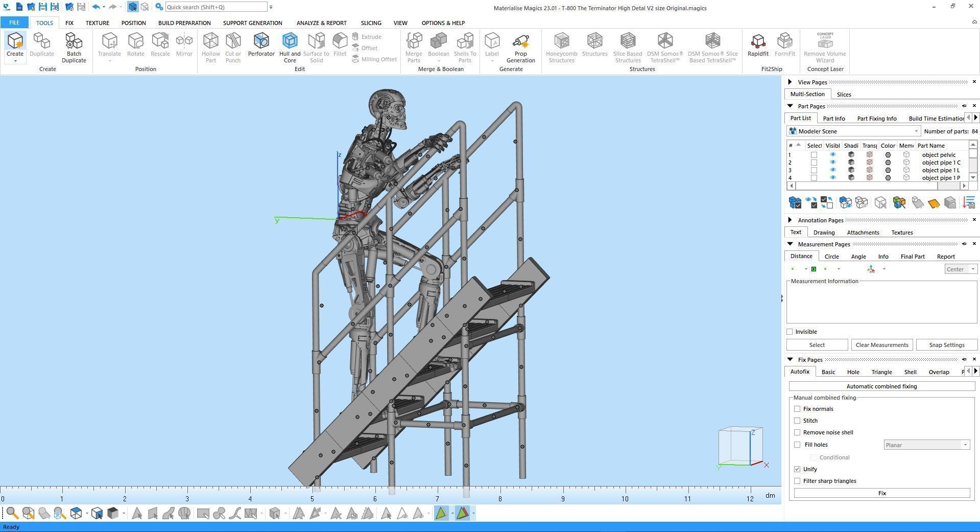This screenshot has height=532, width=980.
Task: Open the SUPPORT GENERATION tab
Action: (x=252, y=23)
